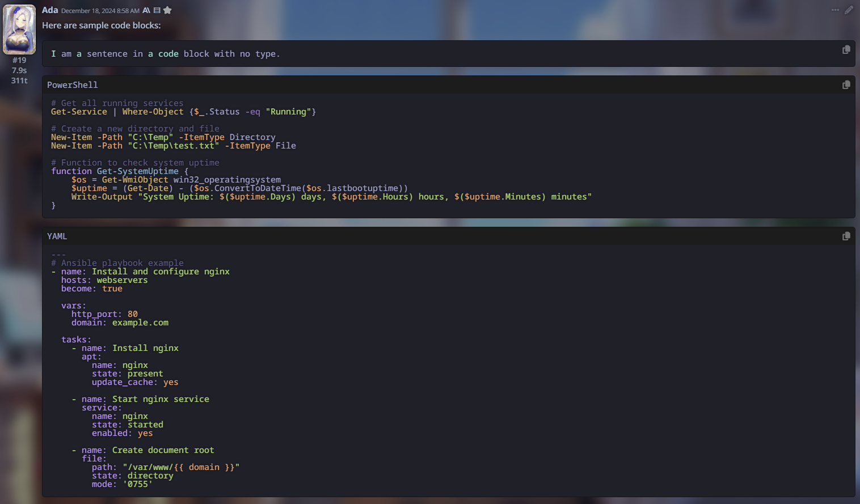Viewport: 860px width, 504px height.
Task: Click the New-Item line ending in Directory
Action: tap(163, 137)
